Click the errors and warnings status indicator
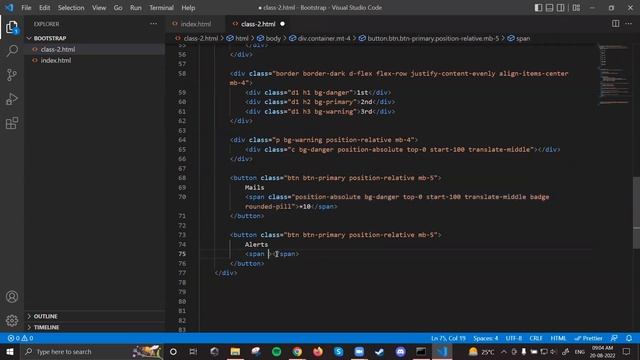The width and height of the screenshot is (640, 360). point(20,338)
